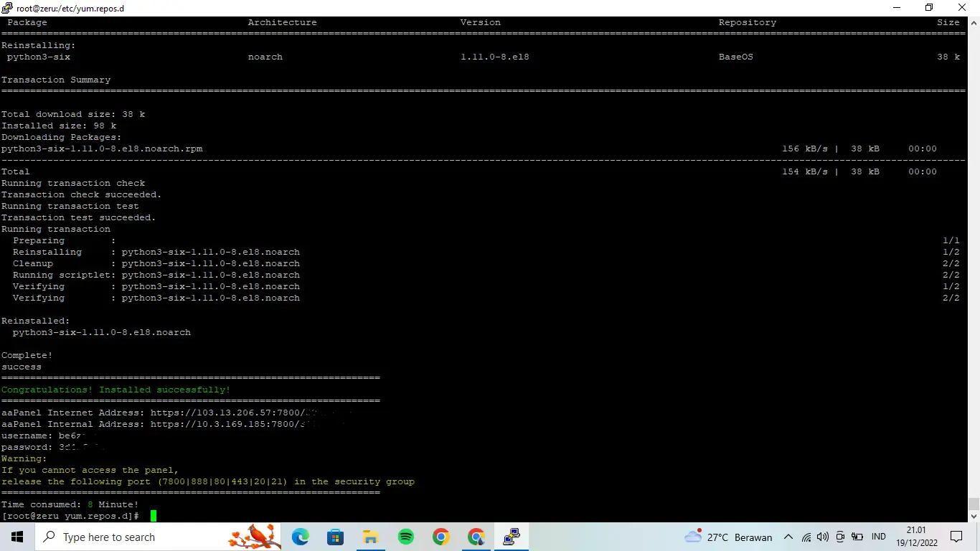The height and width of the screenshot is (551, 980).
Task: Open the Windows Start menu
Action: (x=17, y=537)
